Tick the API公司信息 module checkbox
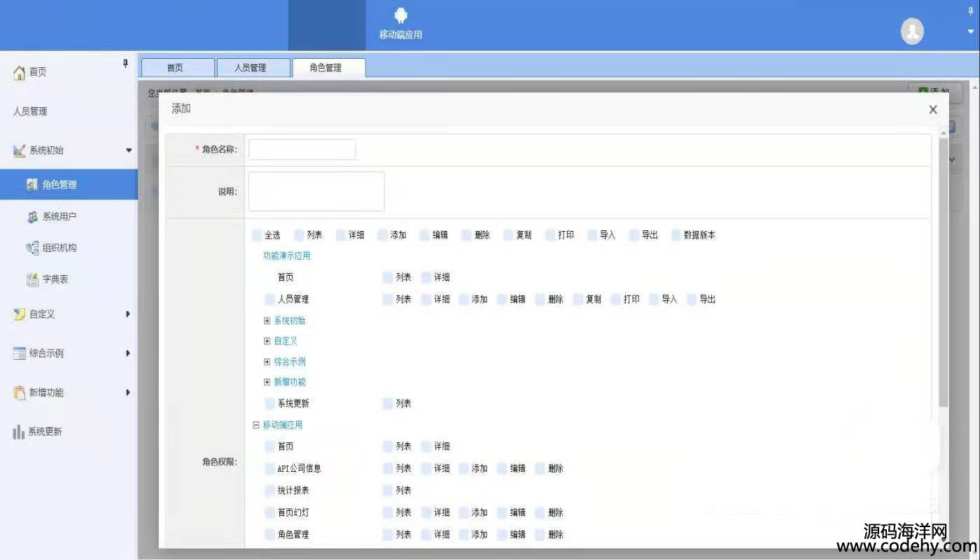Screen dimensions: 980x560 (270, 469)
